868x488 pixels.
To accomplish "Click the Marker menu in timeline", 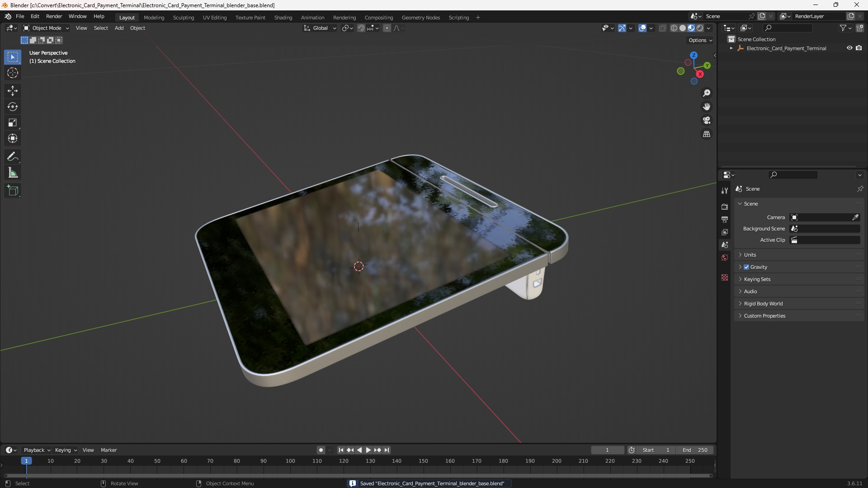I will (108, 450).
